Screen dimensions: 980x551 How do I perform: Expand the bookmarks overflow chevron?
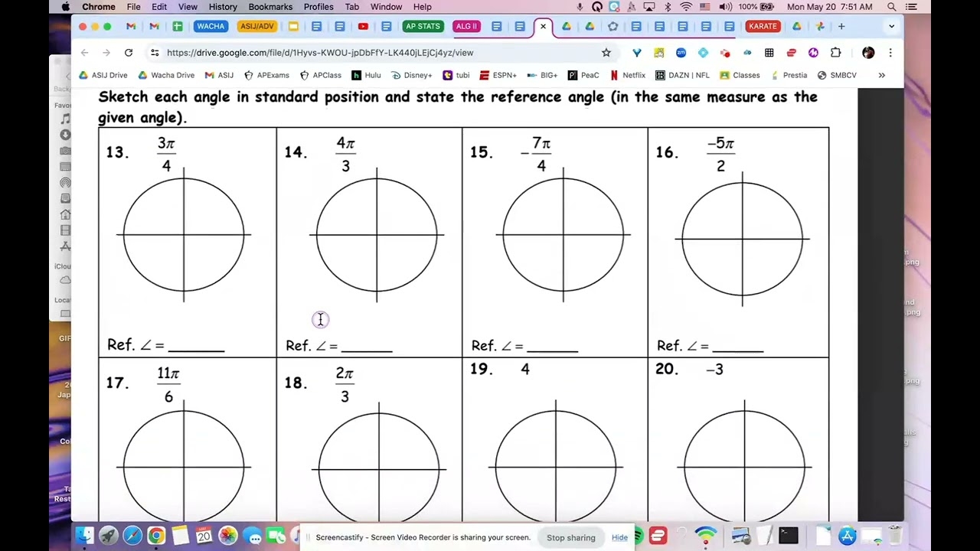(881, 75)
